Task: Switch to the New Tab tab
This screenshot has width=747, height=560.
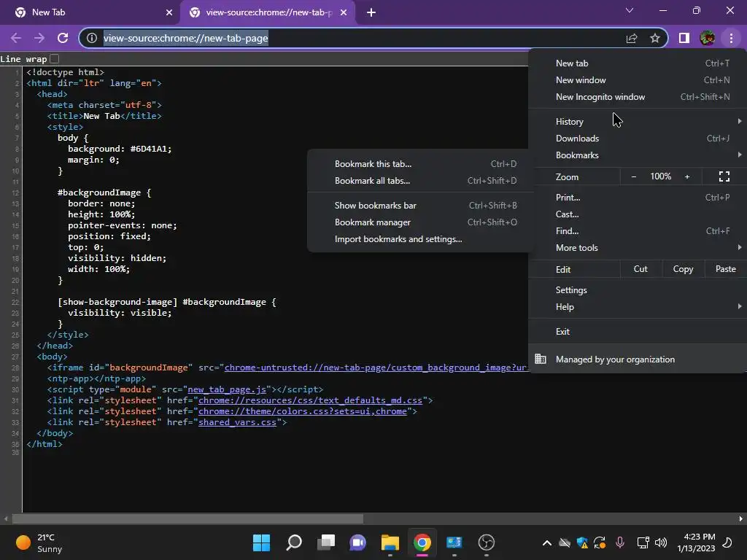Action: point(90,12)
